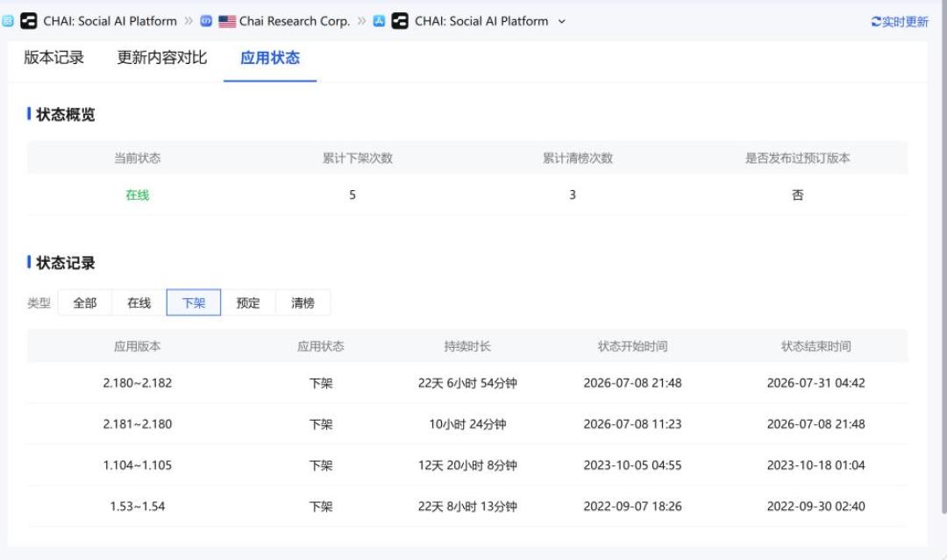Expand the CHAI: Social AI Platform dropdown chevron
Screen dimensions: 947x560
click(562, 22)
